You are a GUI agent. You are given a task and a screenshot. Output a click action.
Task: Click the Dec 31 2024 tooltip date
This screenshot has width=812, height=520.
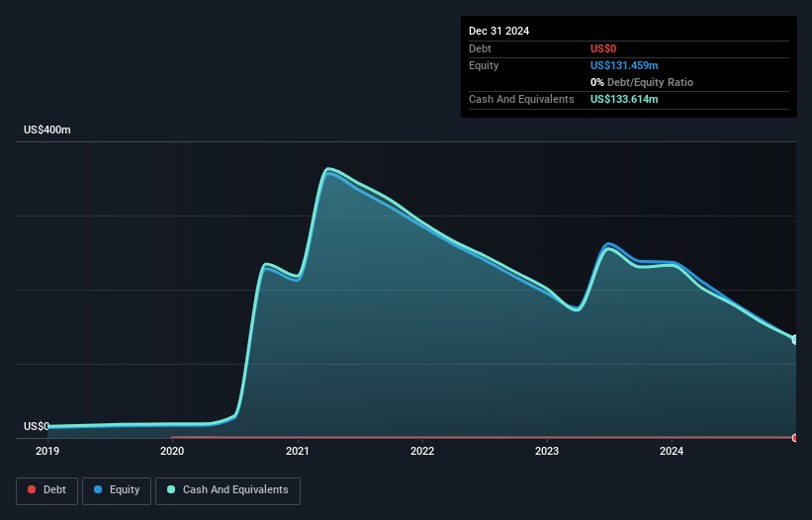click(x=498, y=31)
